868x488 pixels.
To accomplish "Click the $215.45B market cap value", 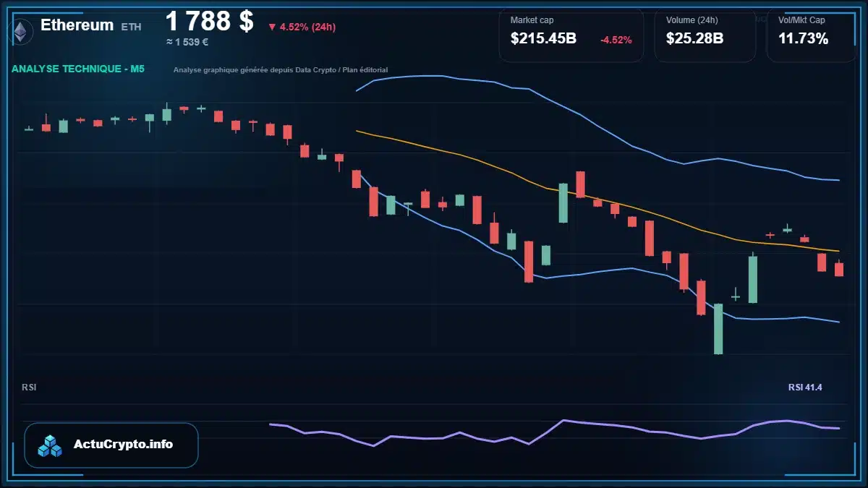I will point(543,39).
